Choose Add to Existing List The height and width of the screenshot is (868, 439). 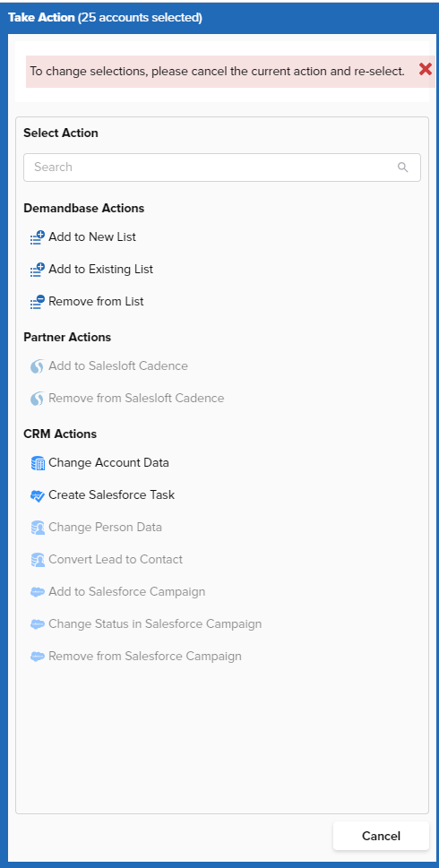click(100, 270)
